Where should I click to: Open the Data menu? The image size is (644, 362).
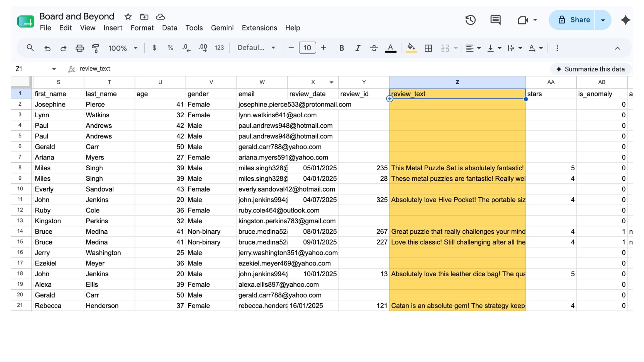point(169,28)
